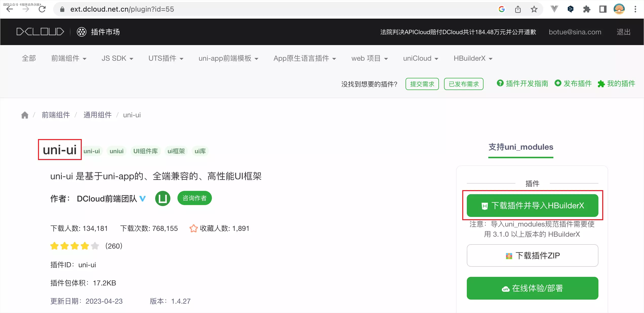644x313 pixels.
Task: Open the uniCloud dropdown
Action: (x=420, y=58)
